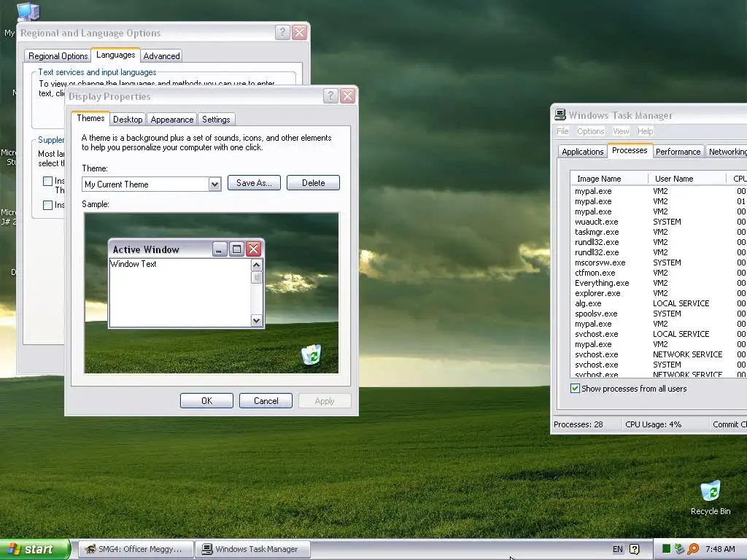Close the Display Properties dialog

[348, 96]
